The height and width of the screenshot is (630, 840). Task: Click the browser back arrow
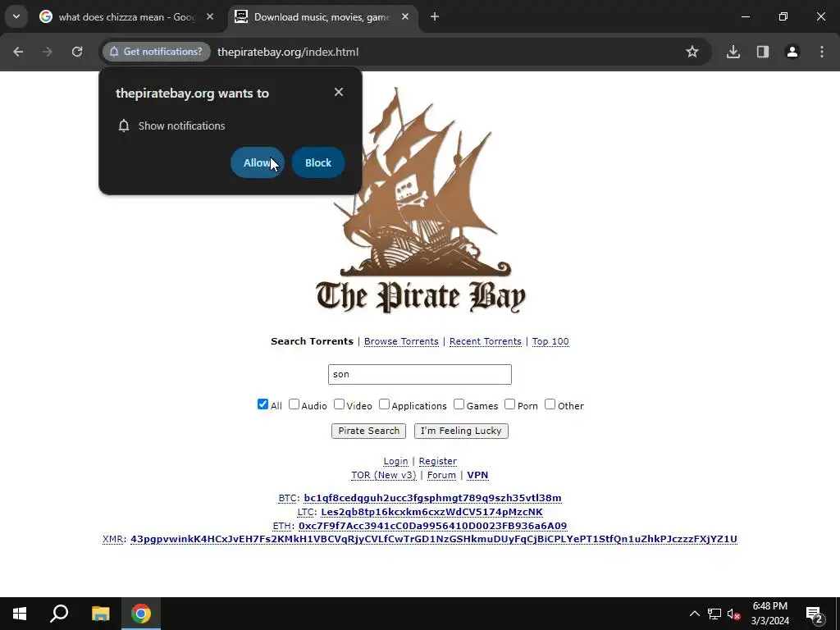click(x=18, y=52)
